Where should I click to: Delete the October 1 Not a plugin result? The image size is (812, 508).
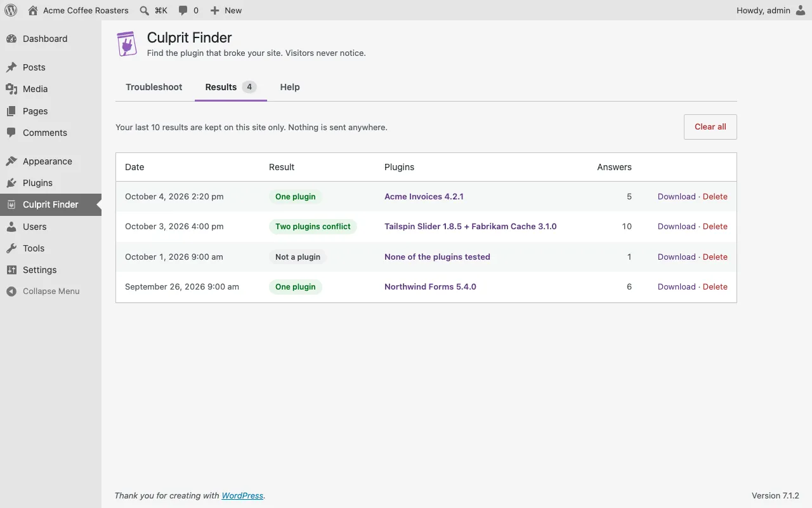[x=715, y=257]
